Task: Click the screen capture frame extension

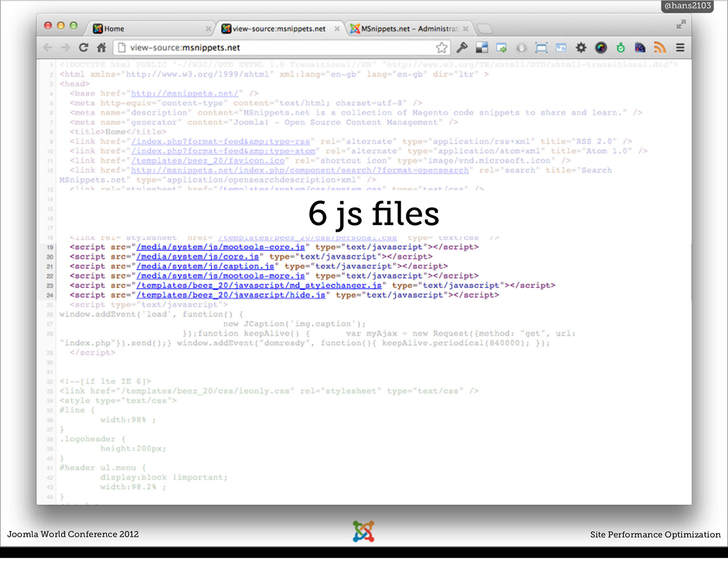Action: click(x=541, y=47)
